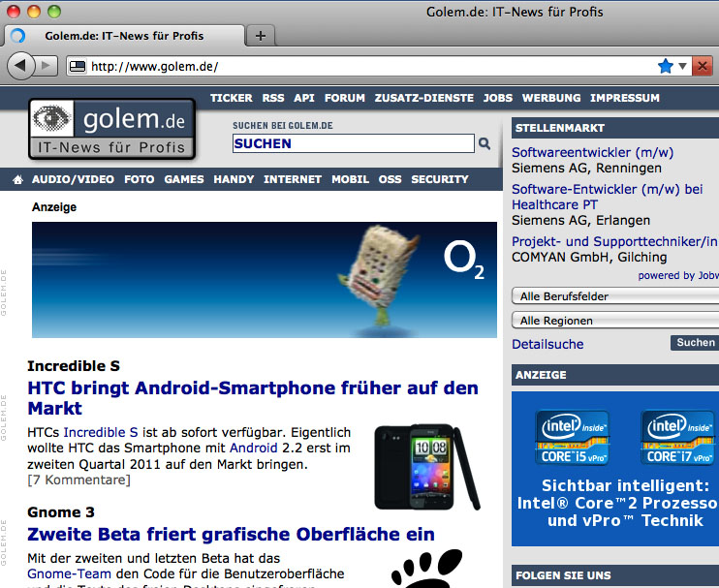
Task: Expand the Alle Regionen dropdown
Action: click(615, 320)
